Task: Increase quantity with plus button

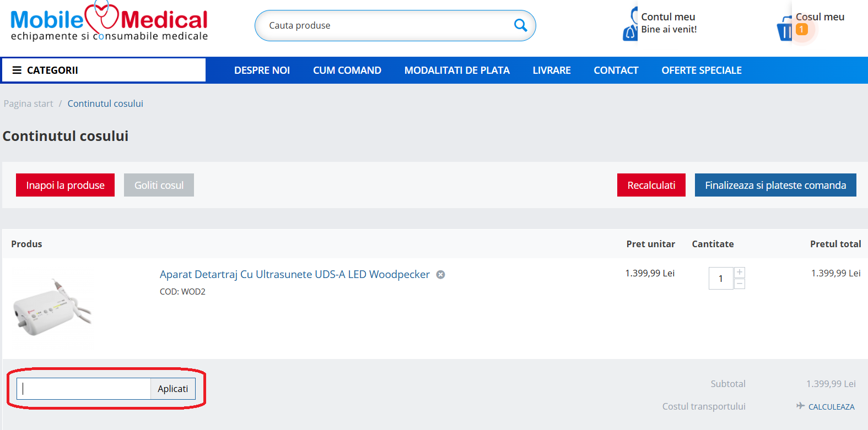Action: (x=740, y=273)
